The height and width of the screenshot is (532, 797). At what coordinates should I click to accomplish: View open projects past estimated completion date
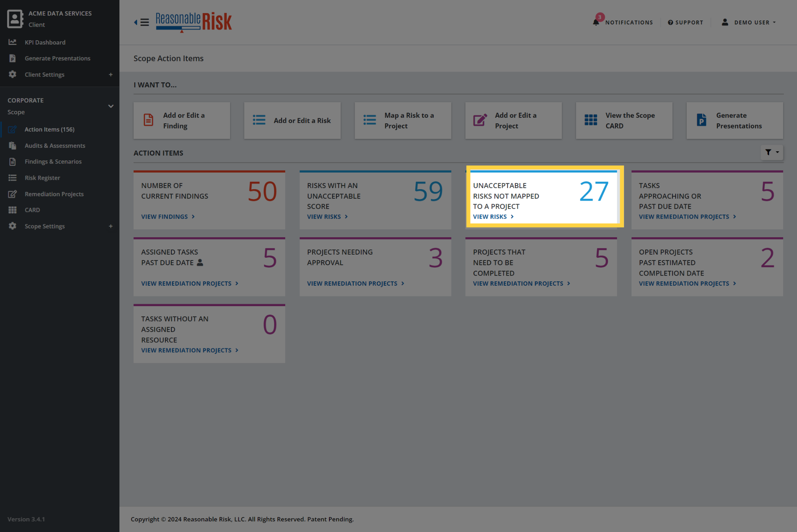coord(687,283)
